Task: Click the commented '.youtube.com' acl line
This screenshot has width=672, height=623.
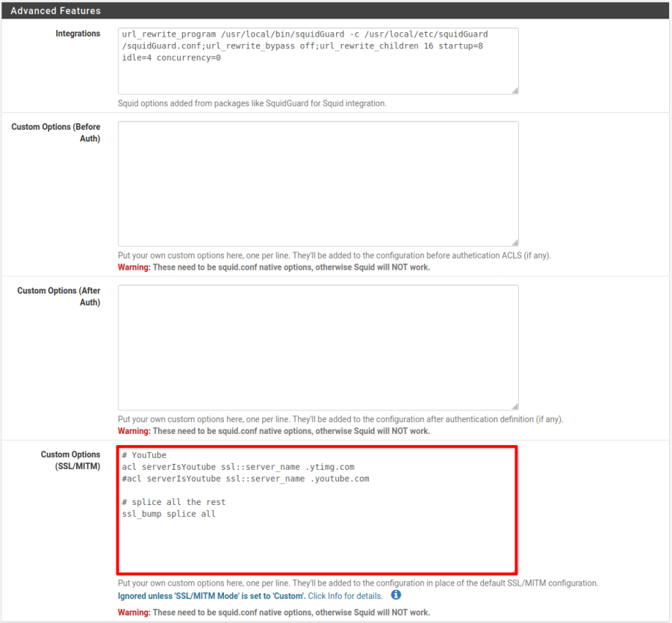Action: point(245,479)
